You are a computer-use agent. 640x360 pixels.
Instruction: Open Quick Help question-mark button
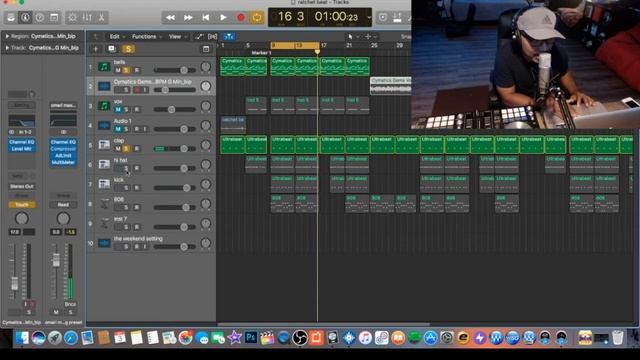tap(40, 18)
